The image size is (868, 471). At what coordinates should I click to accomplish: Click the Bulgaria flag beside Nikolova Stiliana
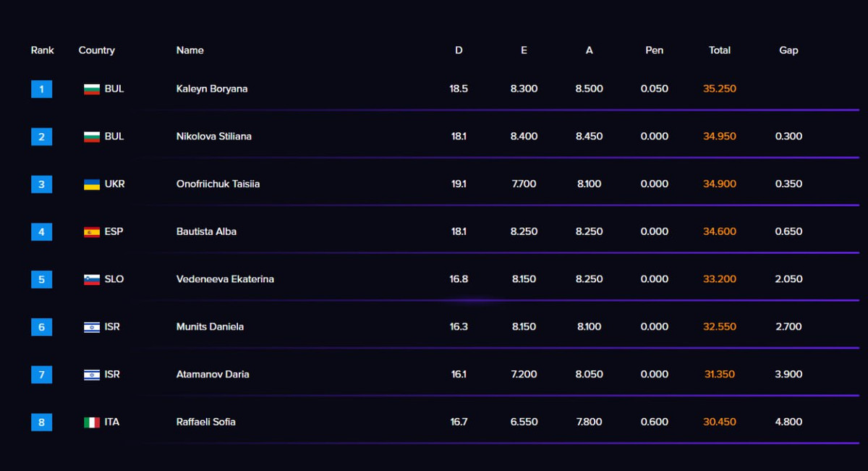point(92,137)
